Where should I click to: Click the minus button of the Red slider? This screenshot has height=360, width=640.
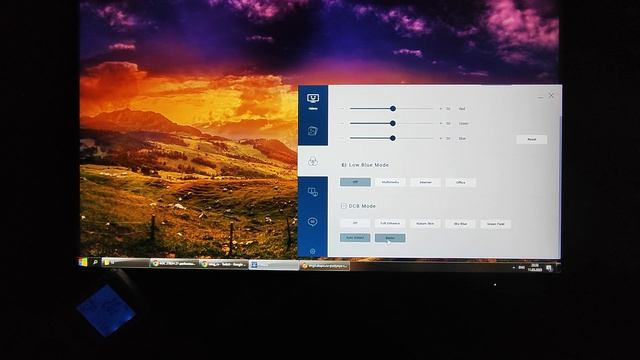[343, 109]
